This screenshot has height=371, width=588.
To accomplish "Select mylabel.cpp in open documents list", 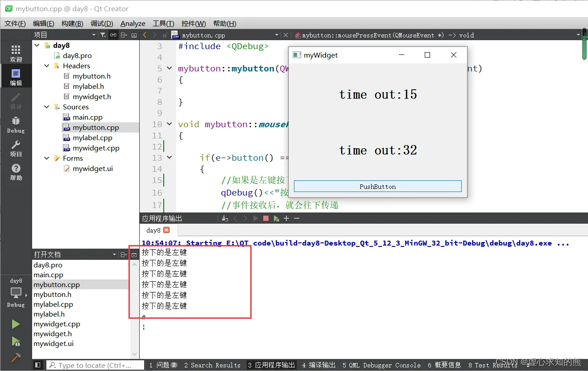I will point(53,304).
